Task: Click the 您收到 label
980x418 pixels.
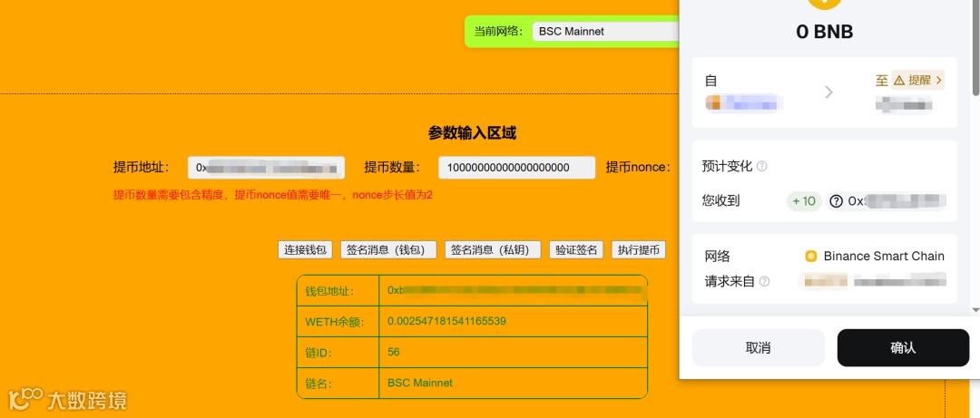Action: [x=721, y=201]
